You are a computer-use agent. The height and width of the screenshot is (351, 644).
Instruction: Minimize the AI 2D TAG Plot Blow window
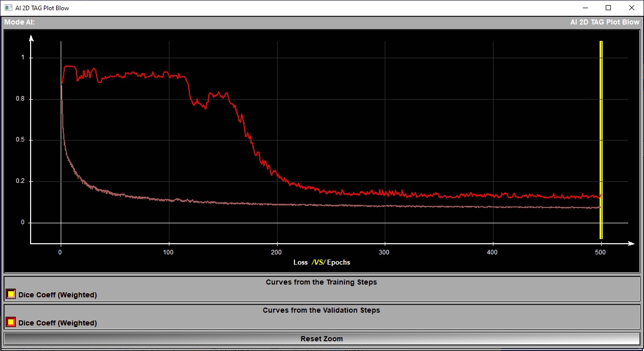pyautogui.click(x=585, y=8)
